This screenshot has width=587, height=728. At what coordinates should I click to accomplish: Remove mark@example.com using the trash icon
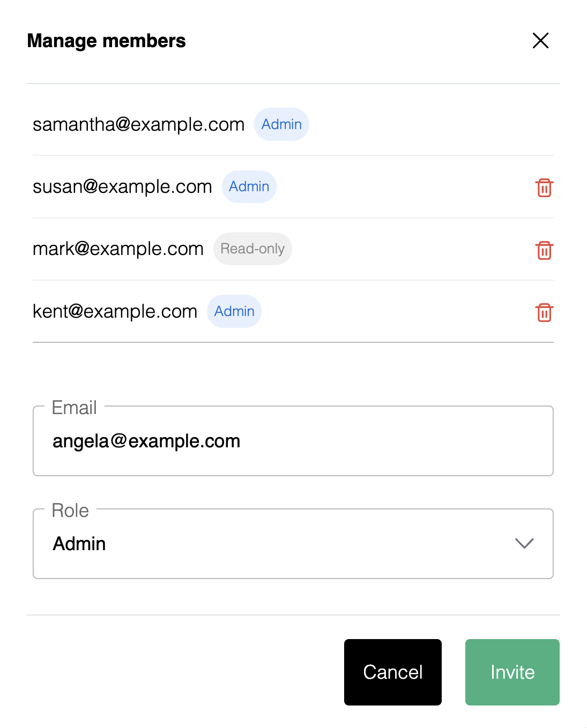click(x=544, y=250)
